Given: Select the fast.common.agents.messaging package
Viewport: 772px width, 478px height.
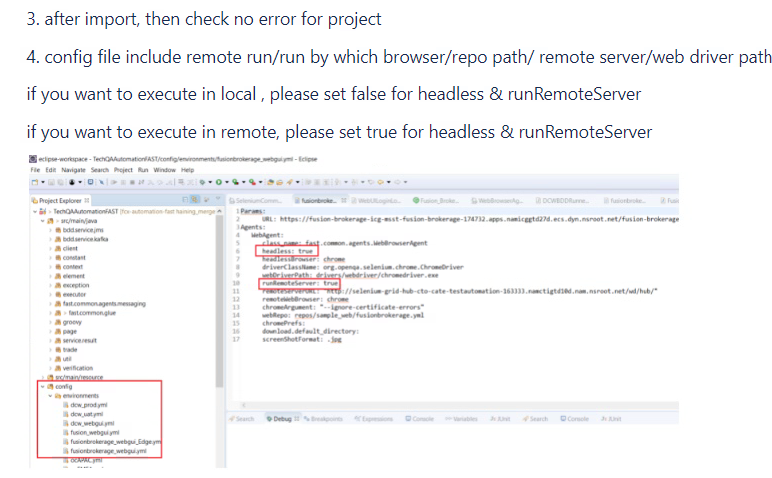Looking at the screenshot, I should pyautogui.click(x=104, y=304).
